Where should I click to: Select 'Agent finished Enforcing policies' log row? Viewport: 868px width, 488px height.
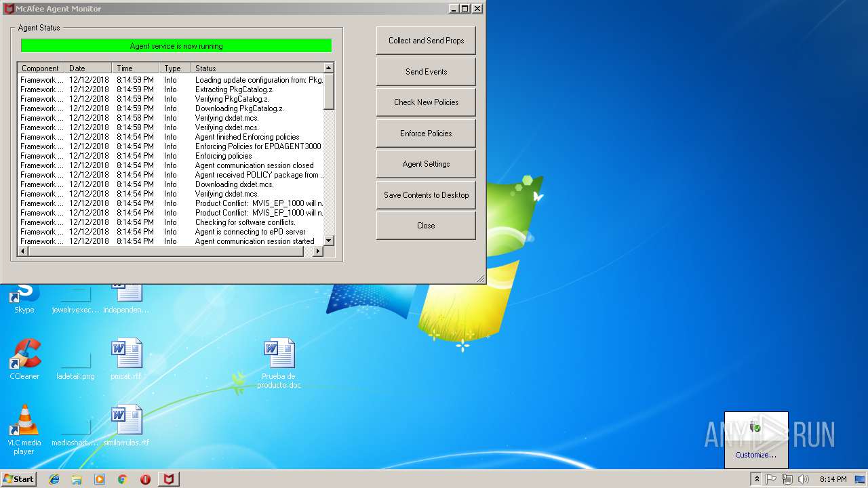coord(171,137)
